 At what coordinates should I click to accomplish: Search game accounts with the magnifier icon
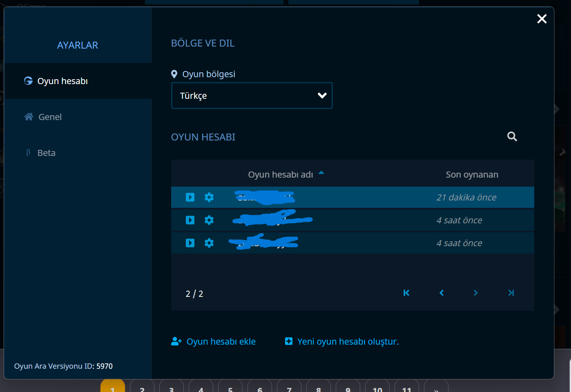pos(512,136)
